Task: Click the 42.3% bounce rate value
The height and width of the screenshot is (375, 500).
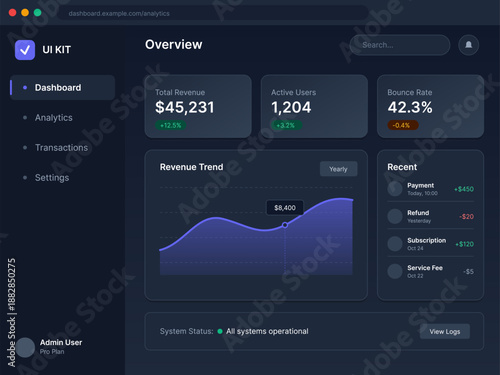Action: pos(410,107)
